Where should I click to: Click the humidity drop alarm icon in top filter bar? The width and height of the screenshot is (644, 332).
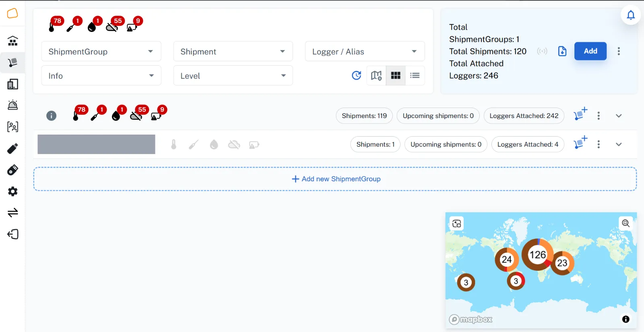[x=95, y=24]
